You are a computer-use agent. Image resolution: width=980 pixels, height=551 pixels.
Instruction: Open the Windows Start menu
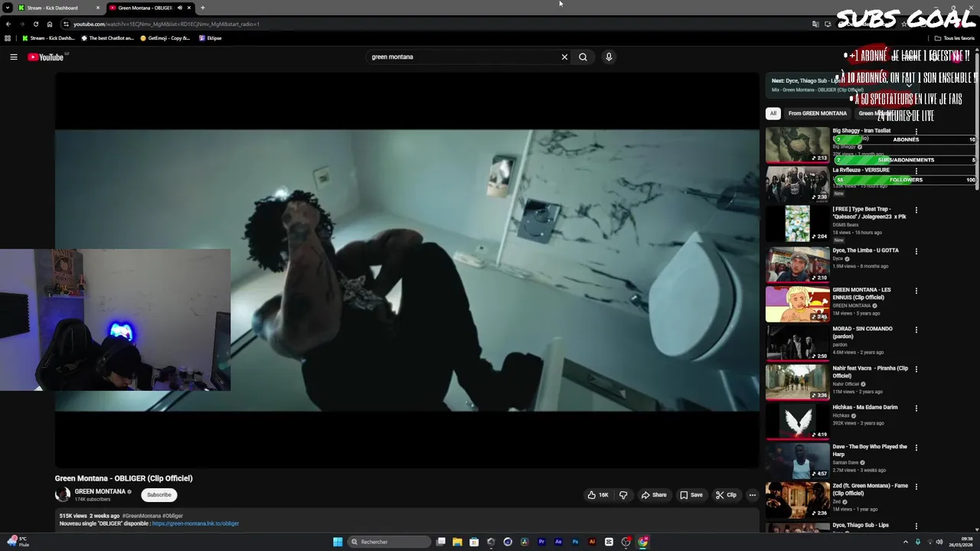(338, 542)
